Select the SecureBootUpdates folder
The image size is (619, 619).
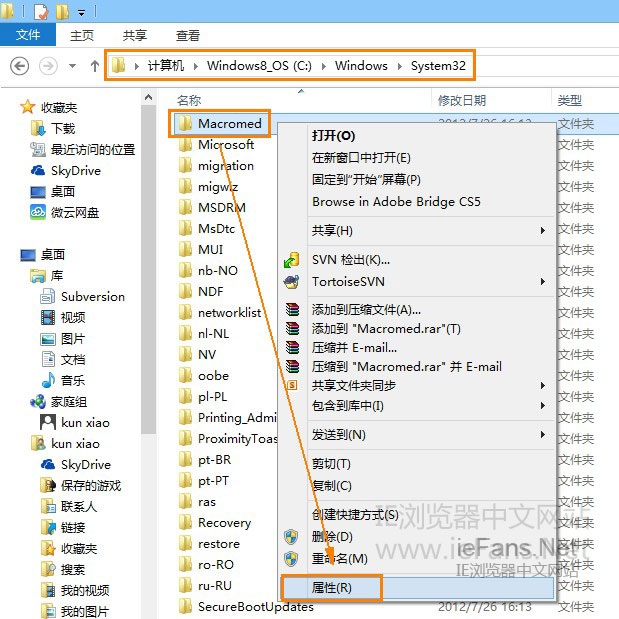point(256,606)
